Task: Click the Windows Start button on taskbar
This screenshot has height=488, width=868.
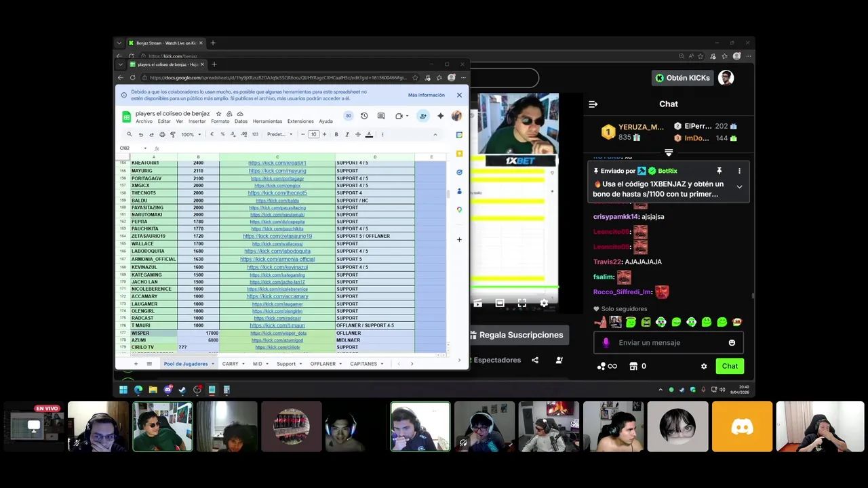Action: click(x=123, y=390)
